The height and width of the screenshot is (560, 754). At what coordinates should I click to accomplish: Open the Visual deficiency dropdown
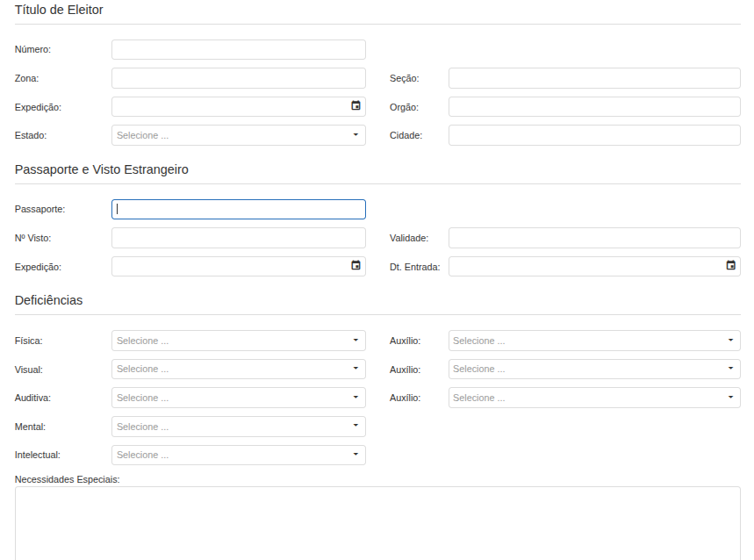[238, 369]
